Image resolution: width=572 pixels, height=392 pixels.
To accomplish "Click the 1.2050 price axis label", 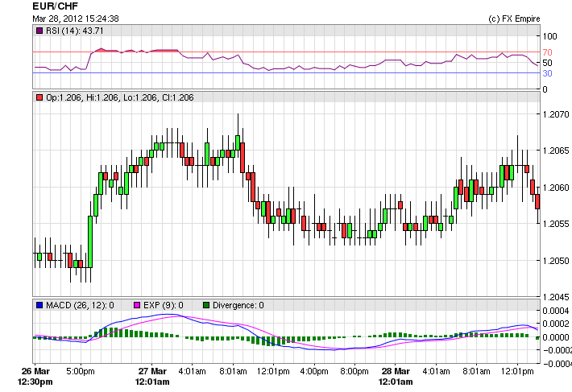I will click(556, 261).
